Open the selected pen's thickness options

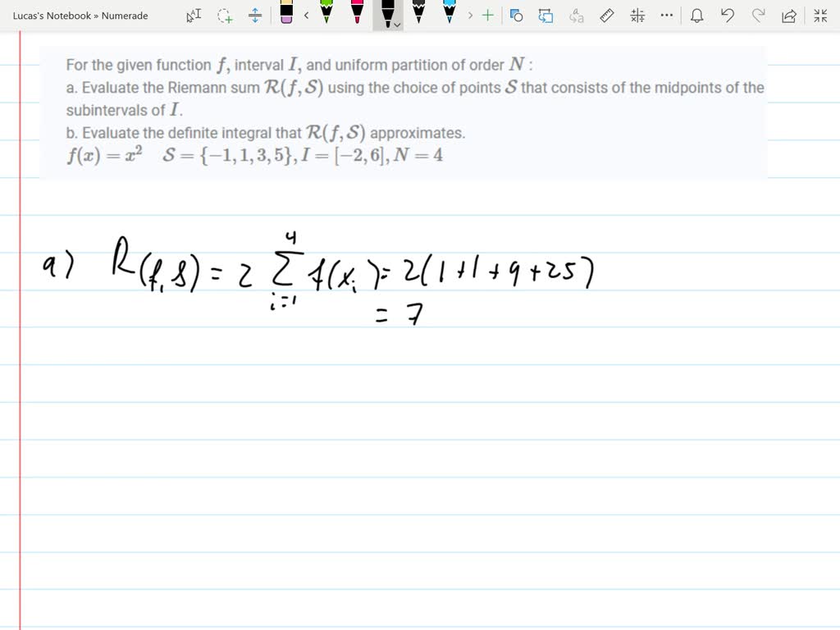point(396,25)
